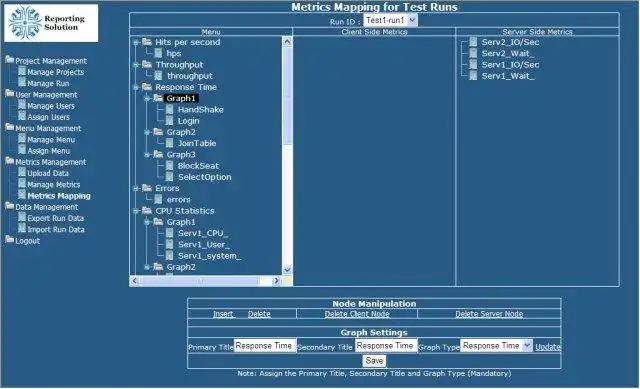The image size is (640, 389).
Task: Click the Secondary Title input field
Action: tap(386, 346)
